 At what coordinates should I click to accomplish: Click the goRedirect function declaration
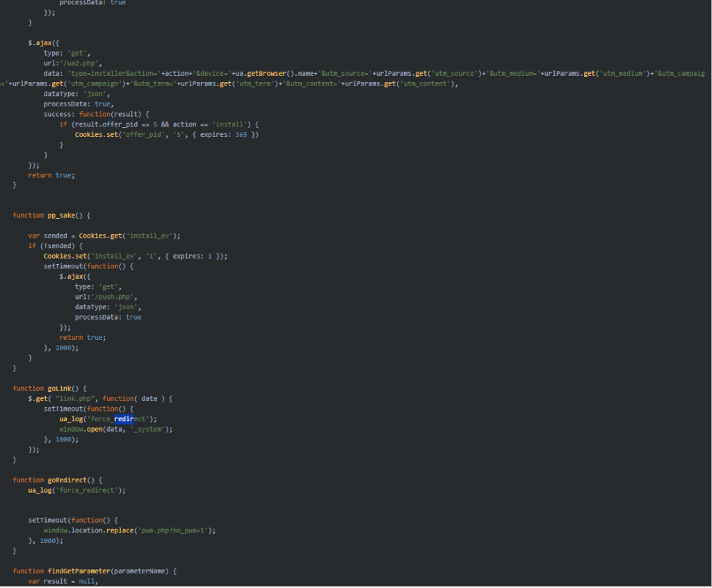[57, 480]
